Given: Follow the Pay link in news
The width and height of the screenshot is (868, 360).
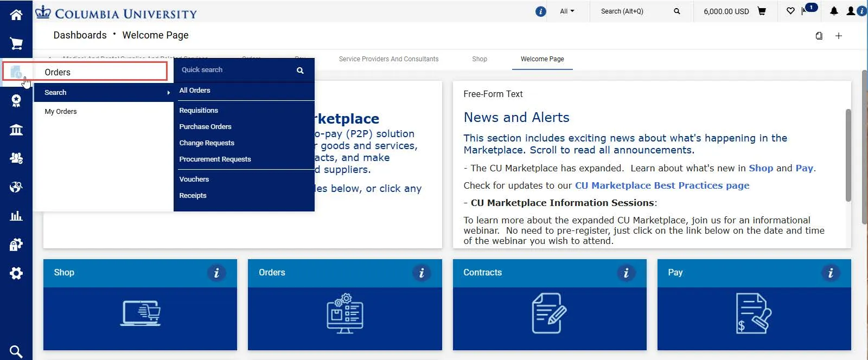Looking at the screenshot, I should [804, 168].
